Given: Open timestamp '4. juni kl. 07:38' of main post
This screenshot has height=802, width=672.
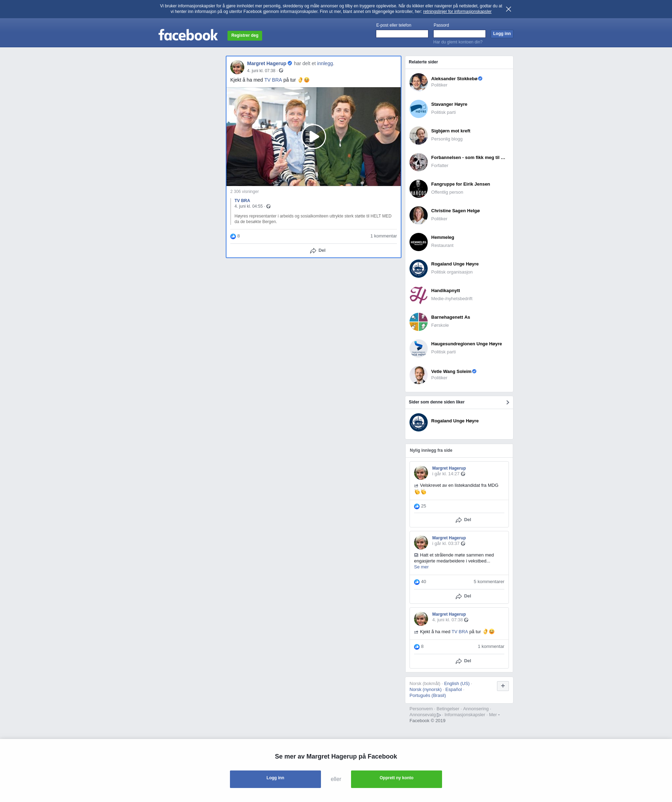Looking at the screenshot, I should [x=261, y=71].
